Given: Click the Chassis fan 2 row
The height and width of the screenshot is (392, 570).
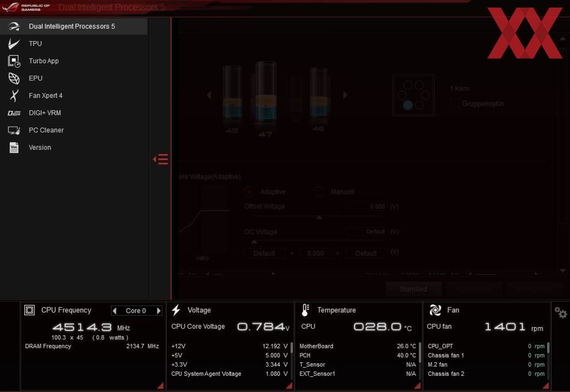Looking at the screenshot, I should click(486, 374).
